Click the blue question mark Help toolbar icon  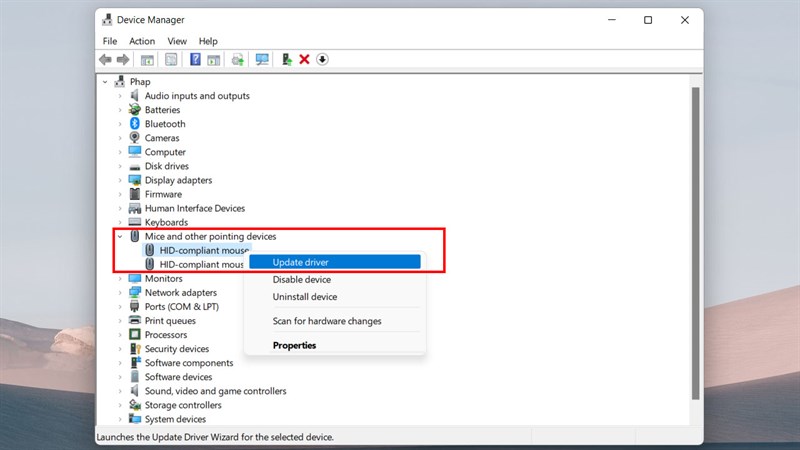(196, 60)
